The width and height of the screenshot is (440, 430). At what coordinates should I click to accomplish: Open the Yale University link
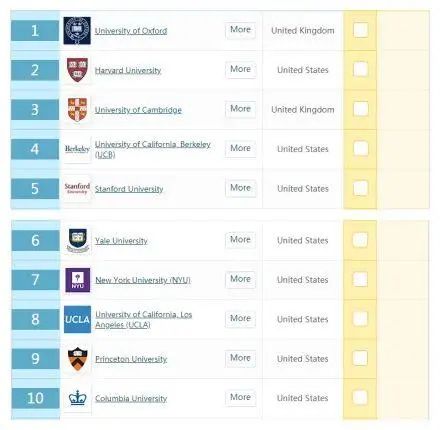point(121,241)
